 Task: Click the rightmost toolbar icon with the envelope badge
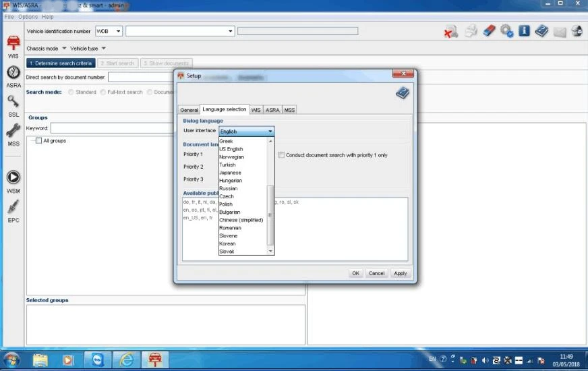(x=577, y=31)
